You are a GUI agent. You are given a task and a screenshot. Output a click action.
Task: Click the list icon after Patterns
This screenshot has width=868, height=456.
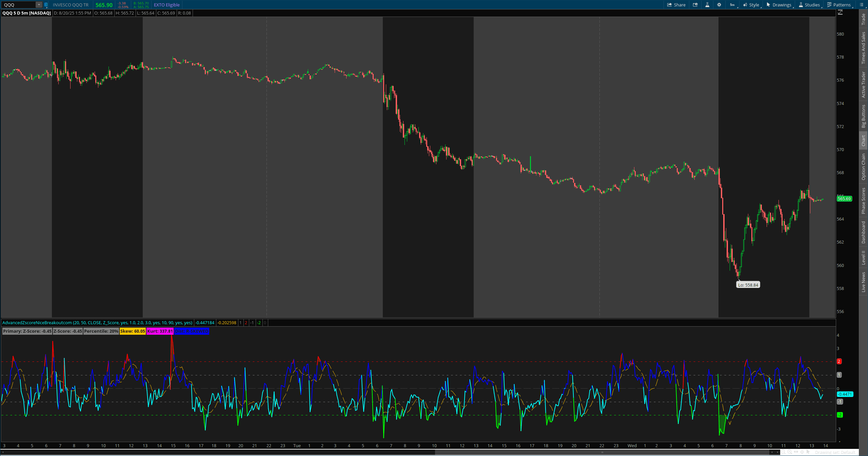click(862, 5)
